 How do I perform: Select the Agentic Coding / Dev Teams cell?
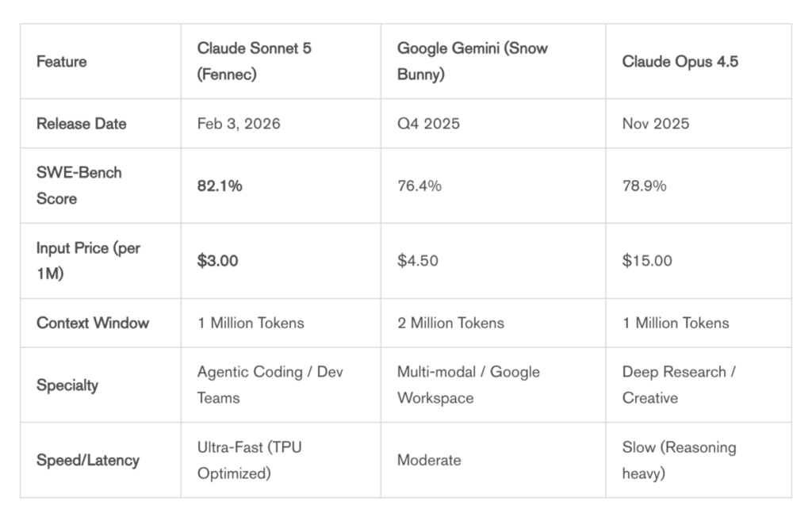click(x=270, y=385)
